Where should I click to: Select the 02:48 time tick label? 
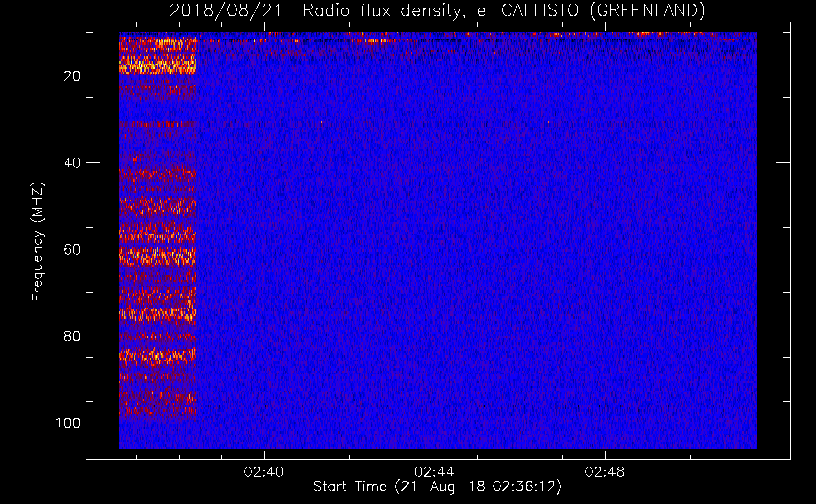tap(605, 472)
